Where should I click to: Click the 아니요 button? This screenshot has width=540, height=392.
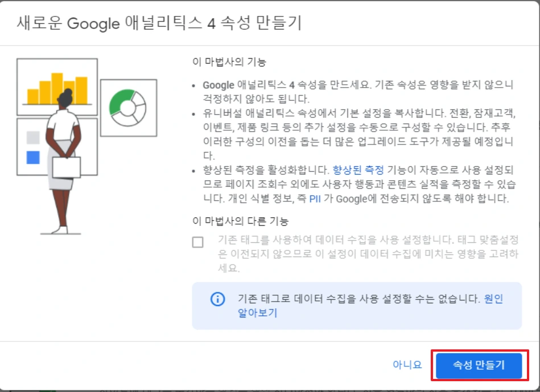point(407,365)
